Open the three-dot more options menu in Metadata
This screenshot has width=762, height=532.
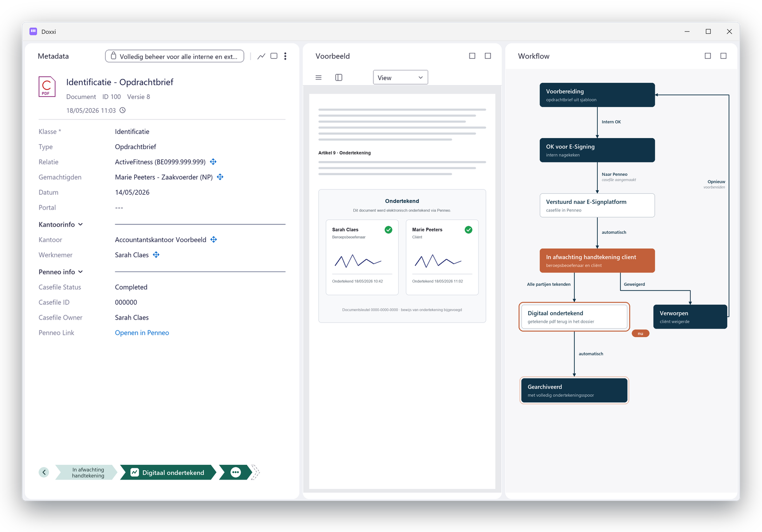pos(285,56)
